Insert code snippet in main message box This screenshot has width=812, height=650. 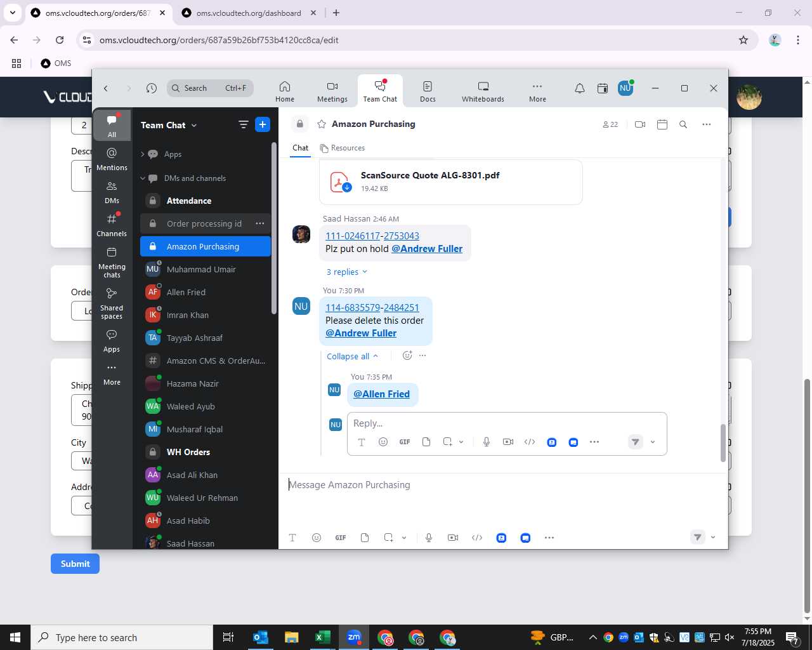pos(477,538)
